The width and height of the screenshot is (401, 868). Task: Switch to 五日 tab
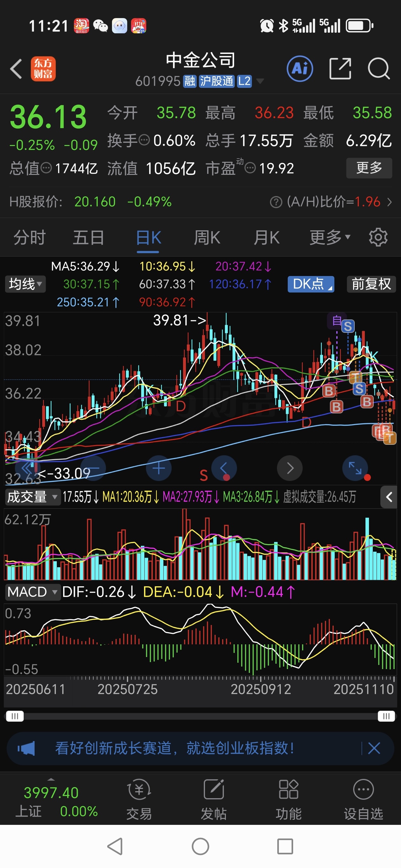[x=89, y=237]
